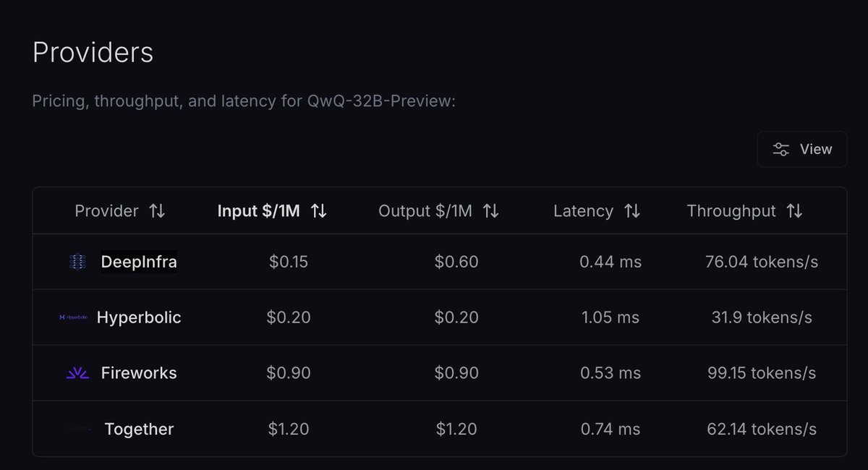Screen dimensions: 868x470
Task: Open the Hyperbolic provider link
Action: pos(139,317)
